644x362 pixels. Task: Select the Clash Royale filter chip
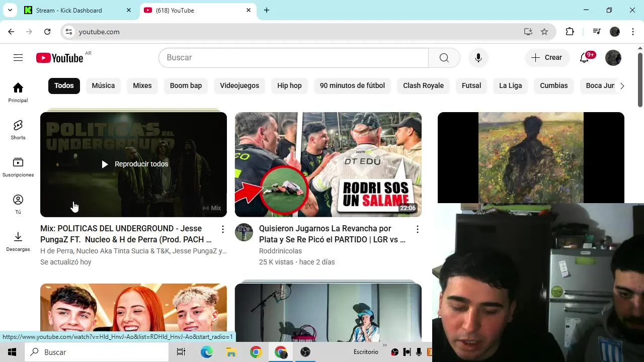(423, 85)
